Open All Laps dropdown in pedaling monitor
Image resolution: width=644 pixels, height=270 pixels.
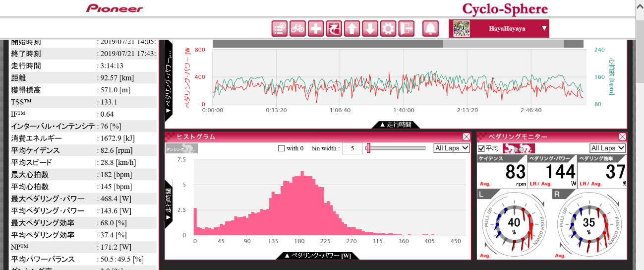pos(607,148)
